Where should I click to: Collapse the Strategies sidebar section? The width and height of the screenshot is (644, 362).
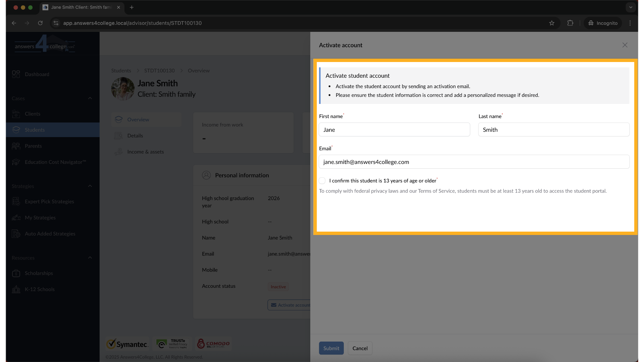click(x=90, y=186)
